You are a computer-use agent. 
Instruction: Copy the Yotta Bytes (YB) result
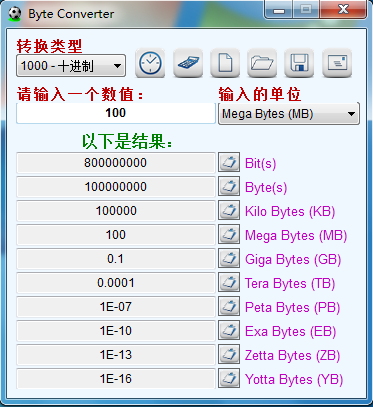point(229,378)
